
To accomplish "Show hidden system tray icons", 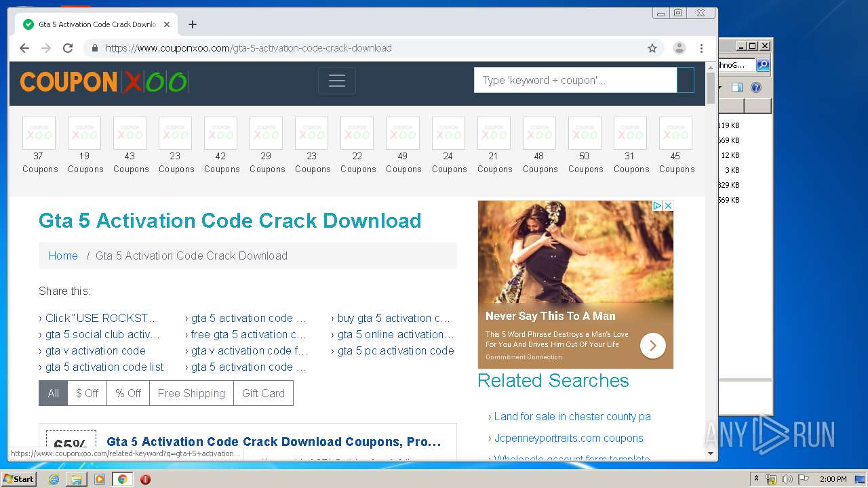I will click(x=757, y=479).
